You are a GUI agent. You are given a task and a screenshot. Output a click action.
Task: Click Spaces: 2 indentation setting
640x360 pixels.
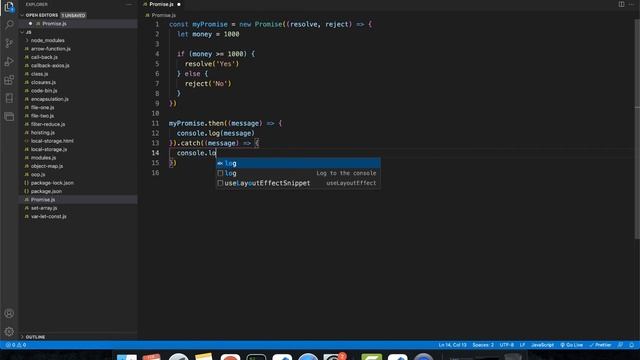pos(483,345)
